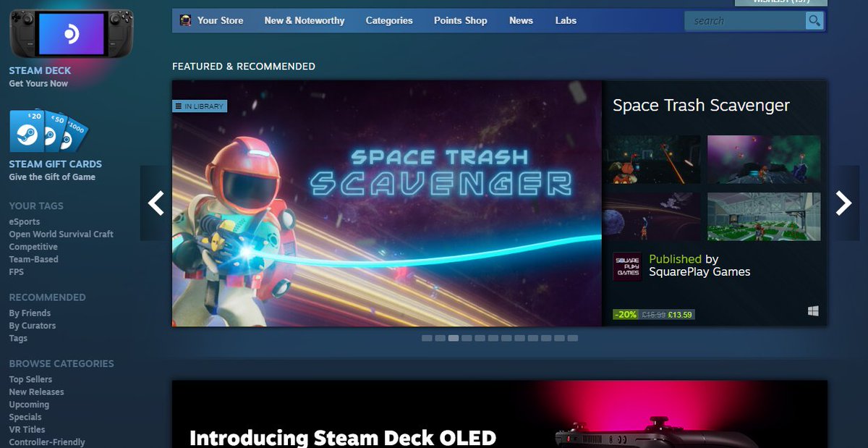Open the Steam Deck link
Screen dimensions: 868x448
point(40,71)
